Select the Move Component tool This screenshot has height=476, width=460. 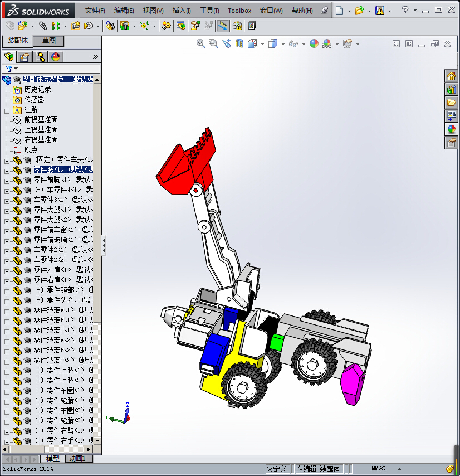pos(88,26)
